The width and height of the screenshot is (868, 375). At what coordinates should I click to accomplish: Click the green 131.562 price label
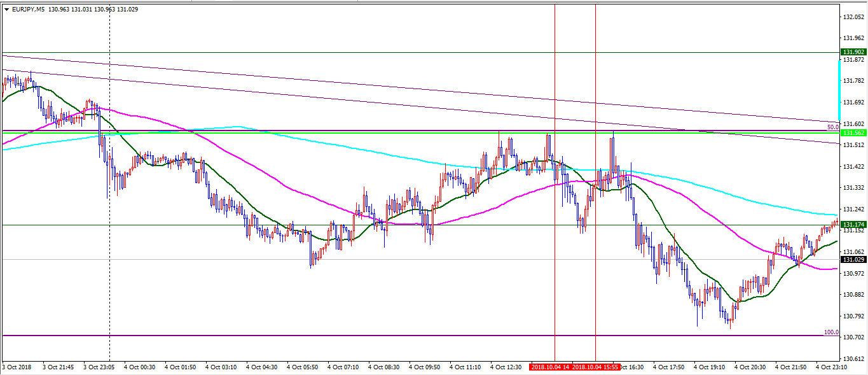[x=853, y=133]
